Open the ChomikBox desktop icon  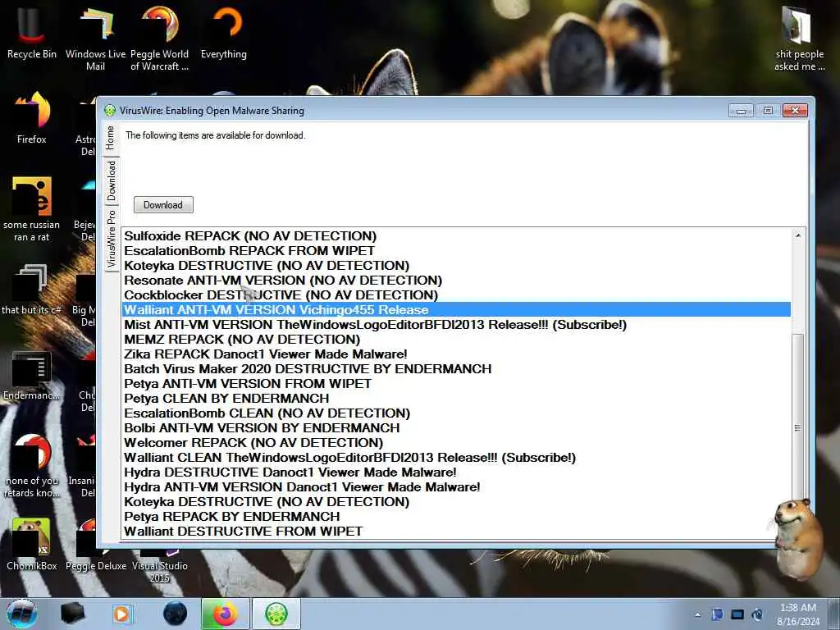click(32, 544)
